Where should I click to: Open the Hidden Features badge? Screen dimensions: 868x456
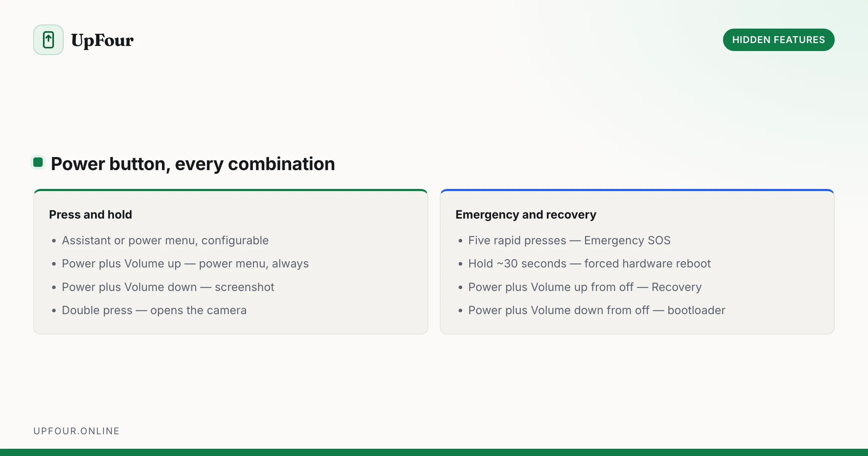778,40
